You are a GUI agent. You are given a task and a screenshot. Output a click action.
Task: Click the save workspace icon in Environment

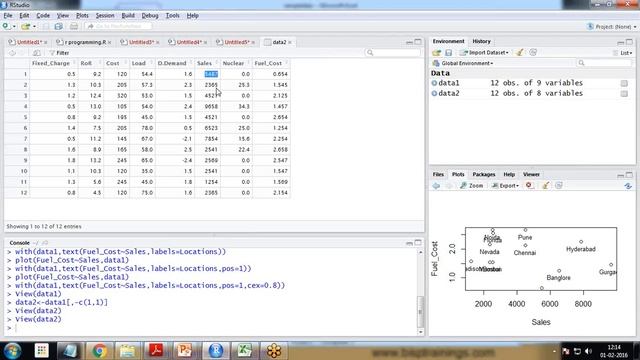449,53
